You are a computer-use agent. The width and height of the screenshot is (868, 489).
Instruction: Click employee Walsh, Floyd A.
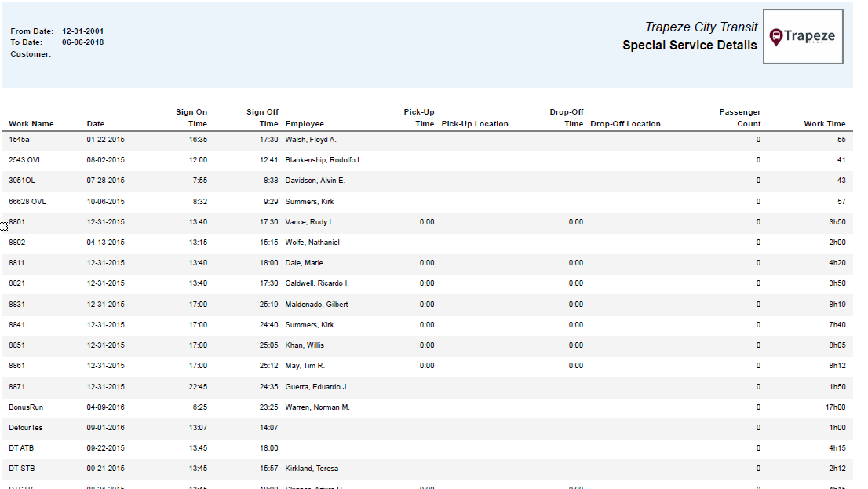coord(311,140)
